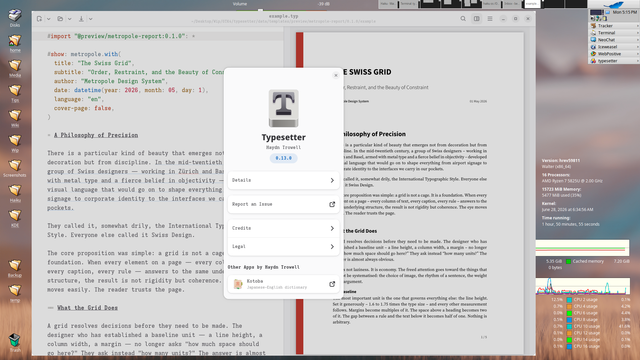The image size is (640, 360).
Task: Select typesetter in the Deskbar
Action: [614, 61]
